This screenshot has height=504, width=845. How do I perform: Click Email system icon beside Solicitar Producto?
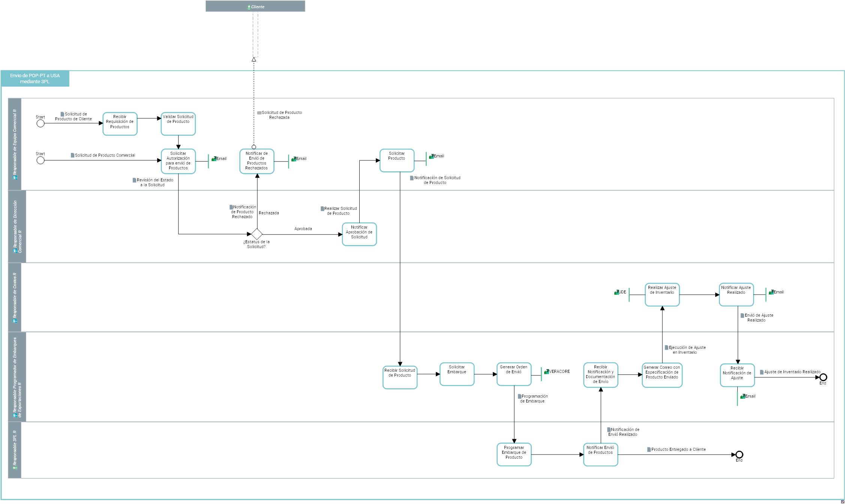(x=431, y=156)
